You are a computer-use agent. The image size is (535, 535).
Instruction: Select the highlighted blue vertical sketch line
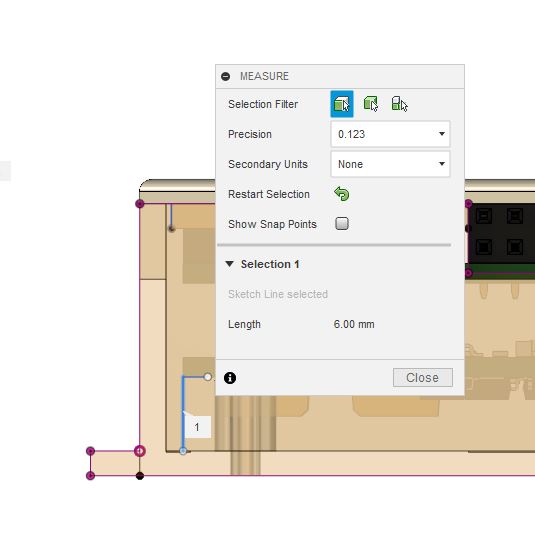pos(183,413)
